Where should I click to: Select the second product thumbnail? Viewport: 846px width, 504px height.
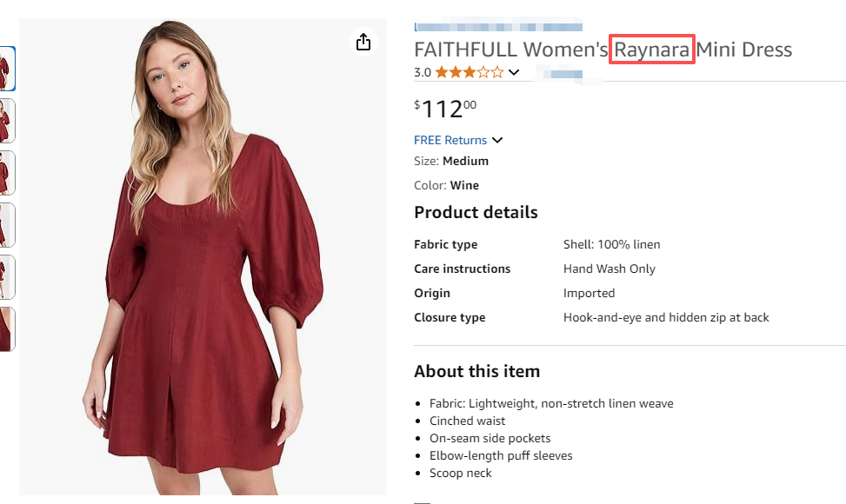coord(7,121)
